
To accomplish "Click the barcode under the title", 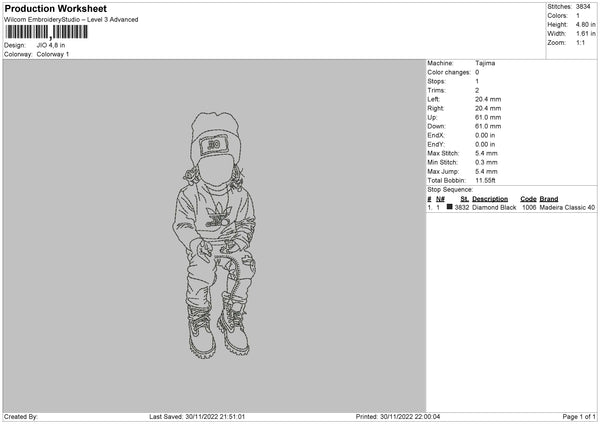I will [47, 32].
